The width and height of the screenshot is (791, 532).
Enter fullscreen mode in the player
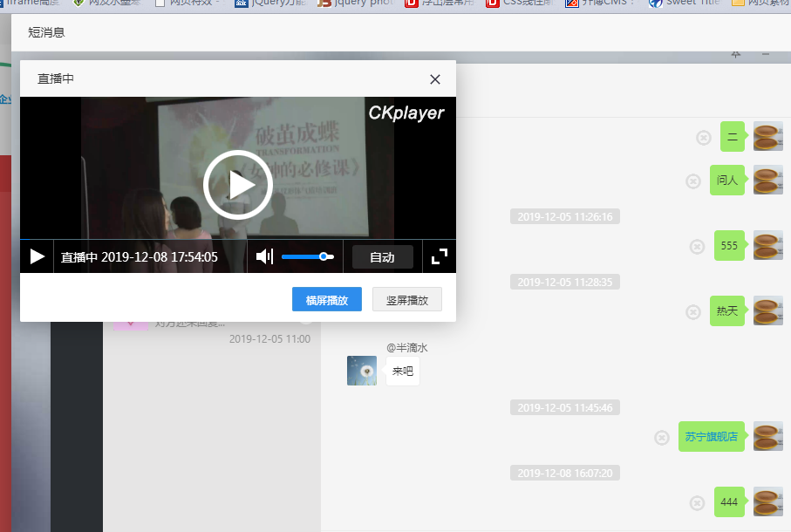coord(440,256)
